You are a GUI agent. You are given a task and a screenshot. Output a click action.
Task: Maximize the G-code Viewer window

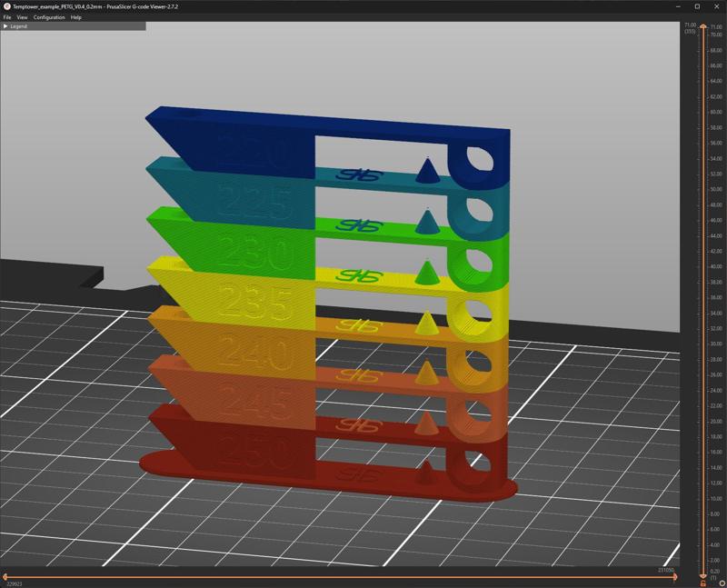(697, 6)
